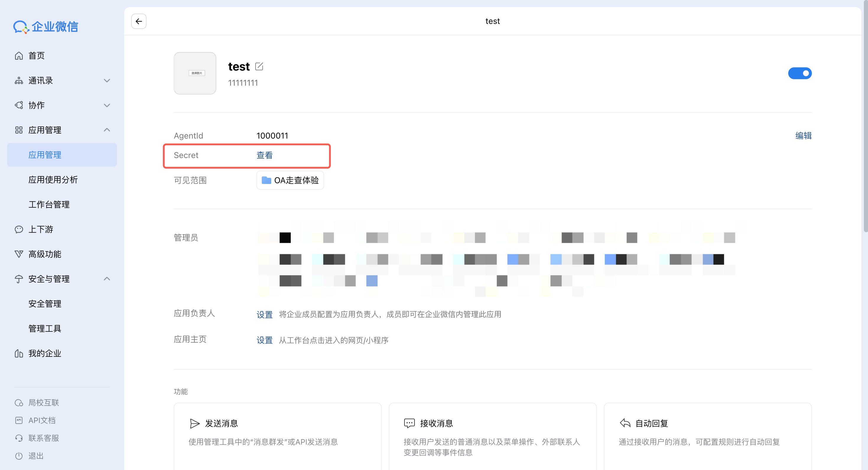Click 查看 to view the Secret
Viewport: 868px width, 470px height.
pyautogui.click(x=264, y=155)
